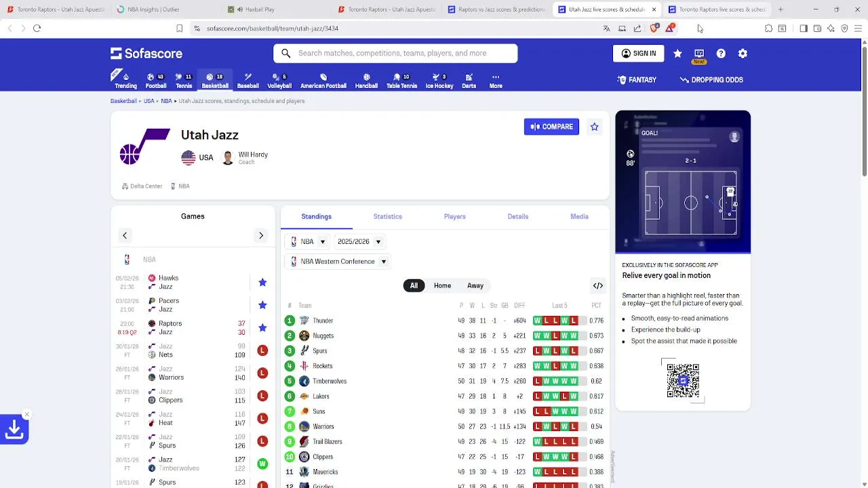
Task: Select the Football sport icon
Action: (156, 80)
